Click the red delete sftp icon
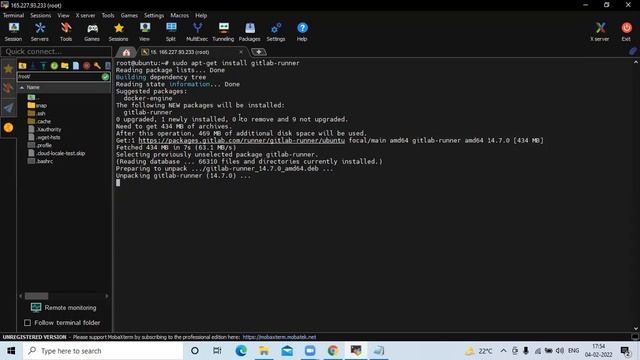Screen dimensions: 640x360 click(x=87, y=66)
